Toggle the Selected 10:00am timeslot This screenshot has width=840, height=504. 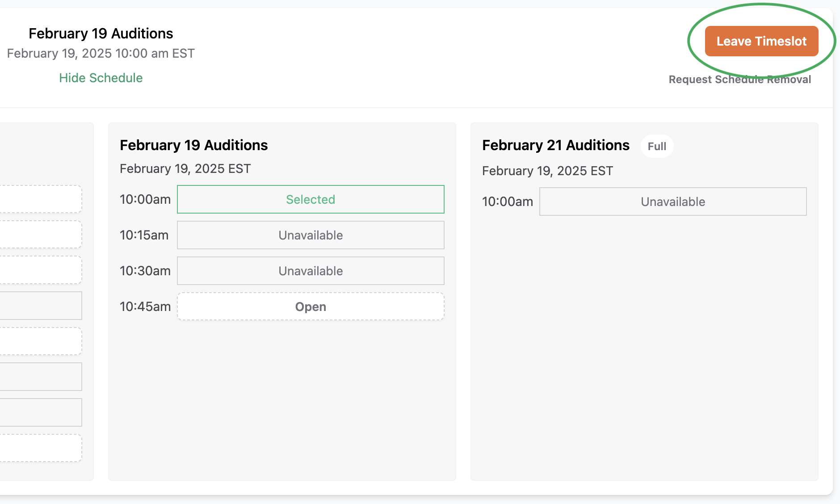[311, 199]
